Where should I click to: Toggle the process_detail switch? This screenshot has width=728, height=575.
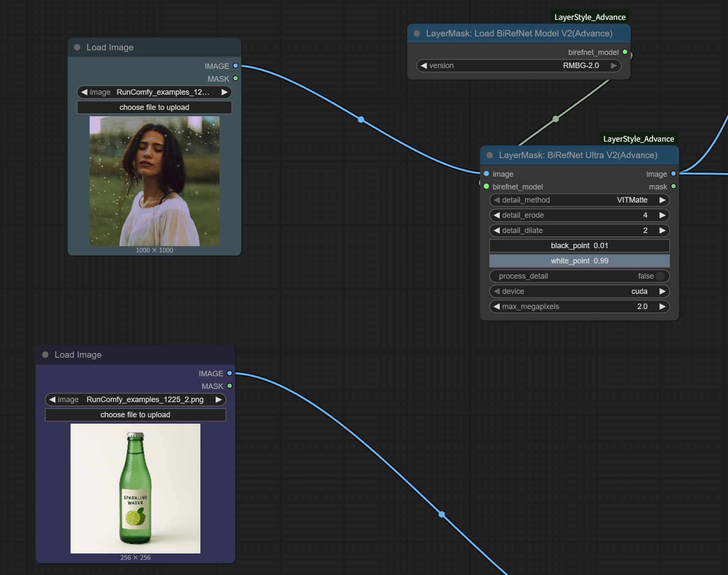(x=580, y=276)
